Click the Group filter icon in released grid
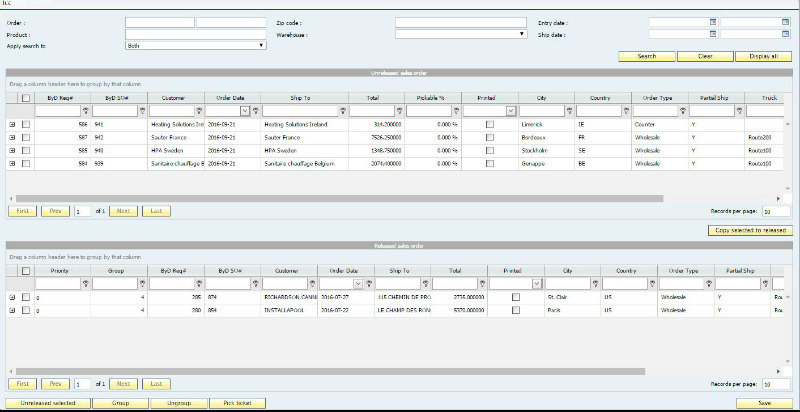The image size is (800, 412). (142, 284)
